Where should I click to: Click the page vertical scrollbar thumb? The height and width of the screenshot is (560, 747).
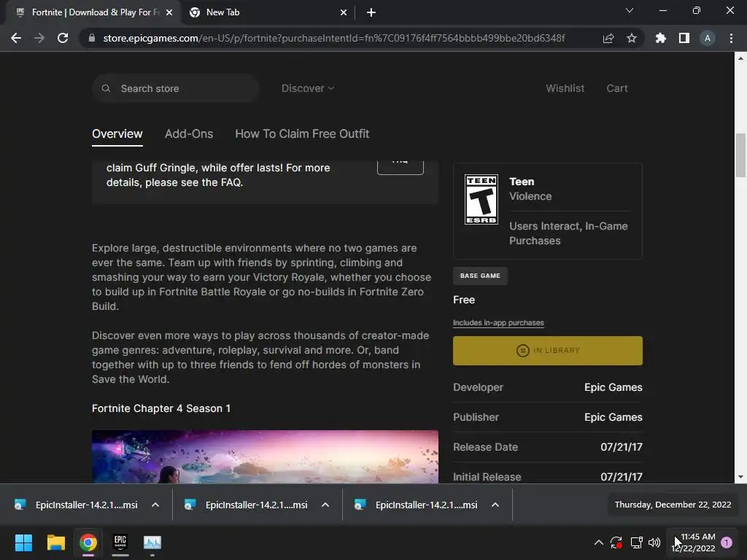coord(740,155)
